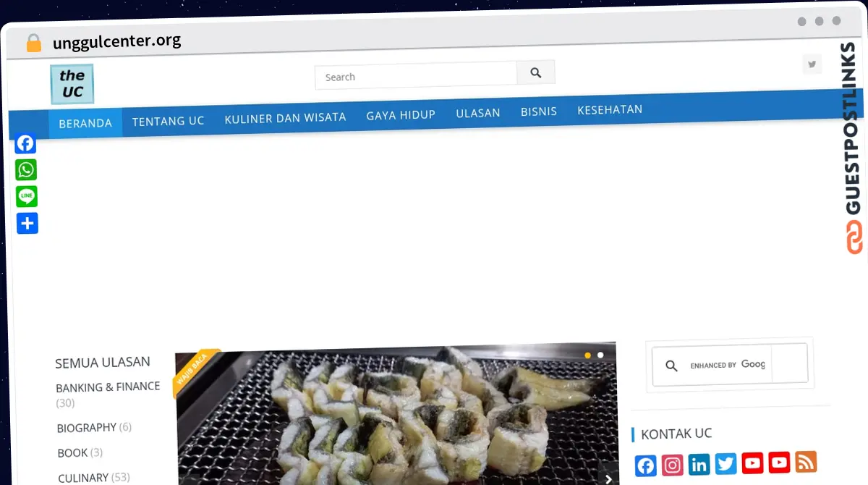Visit Instagram under Kontak UC
Viewport: 868px width, 485px height.
pos(673,465)
